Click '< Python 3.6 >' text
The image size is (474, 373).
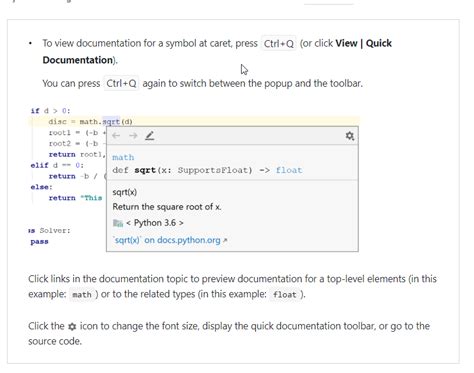(155, 223)
